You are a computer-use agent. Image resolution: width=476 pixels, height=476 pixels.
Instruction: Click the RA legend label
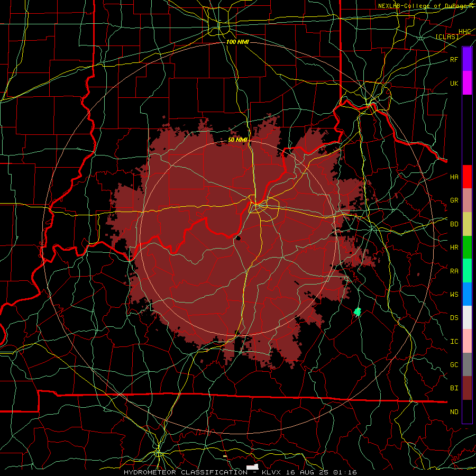(454, 271)
